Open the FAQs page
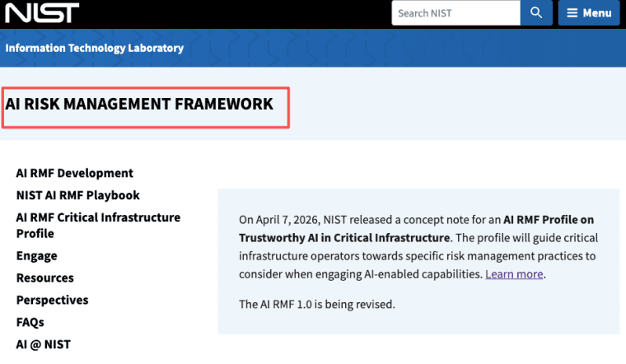Screen dimensions: 626x364 [x=30, y=322]
